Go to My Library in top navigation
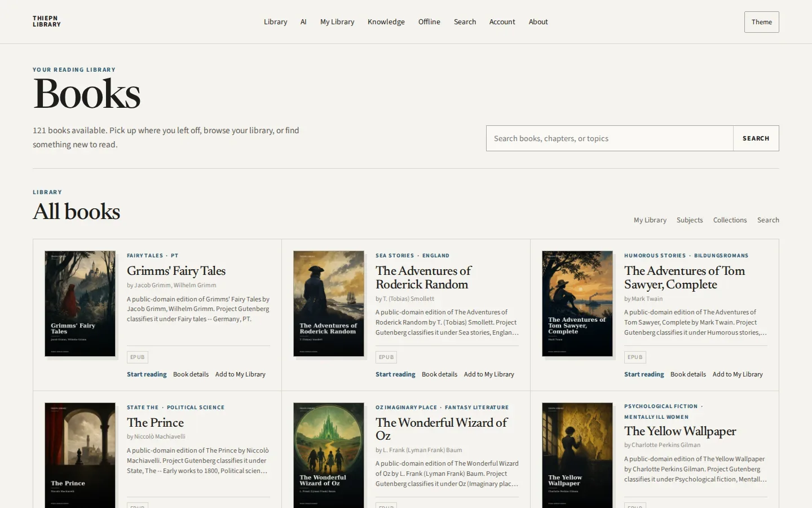 tap(337, 22)
